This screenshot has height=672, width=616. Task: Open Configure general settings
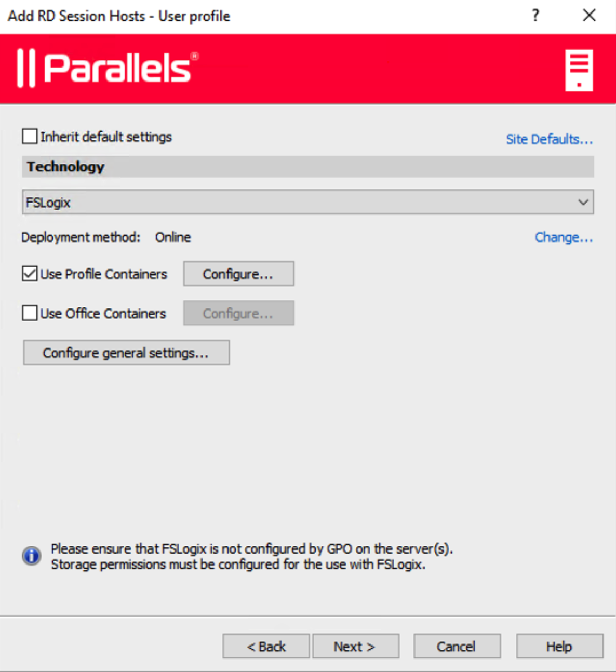point(126,353)
